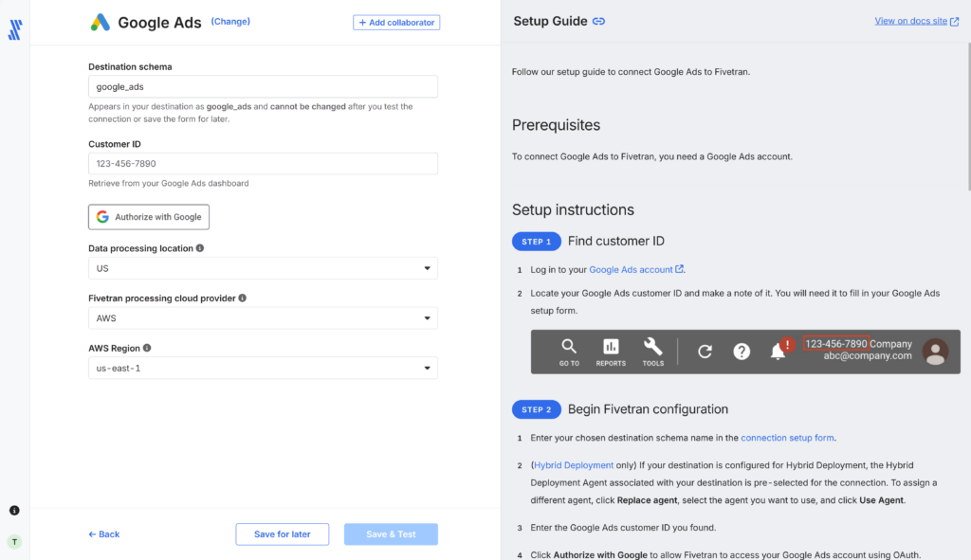Click the Setup Guide scrollbar

pos(968,117)
